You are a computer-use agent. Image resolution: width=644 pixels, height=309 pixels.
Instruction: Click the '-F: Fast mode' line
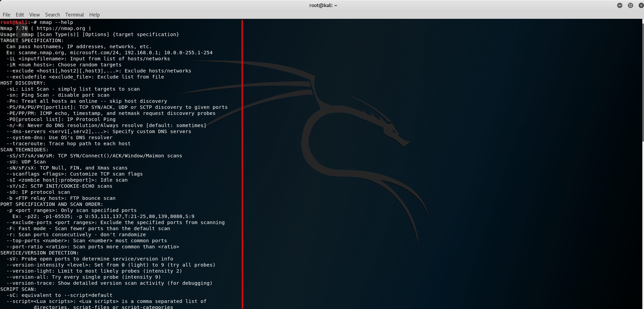tap(88, 228)
